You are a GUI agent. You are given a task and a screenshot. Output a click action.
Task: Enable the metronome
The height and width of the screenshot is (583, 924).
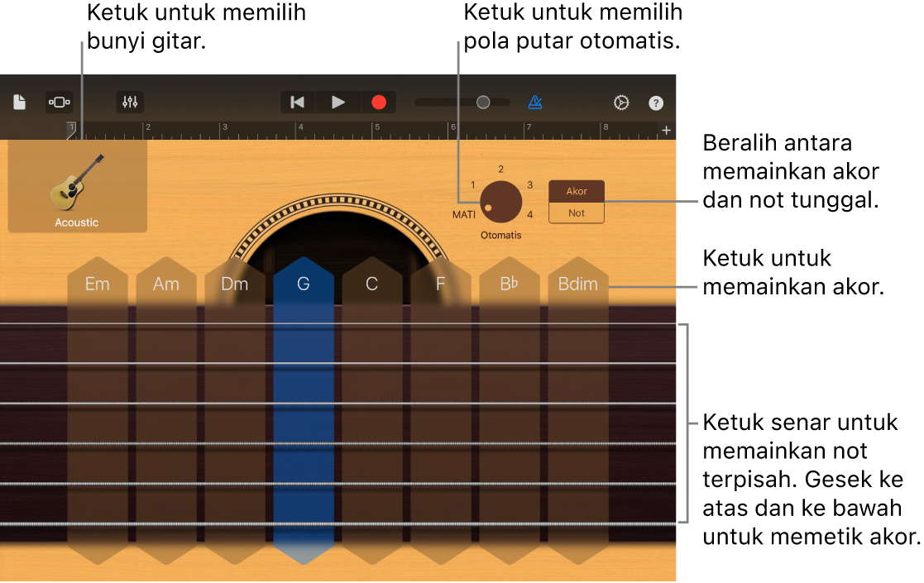(535, 102)
